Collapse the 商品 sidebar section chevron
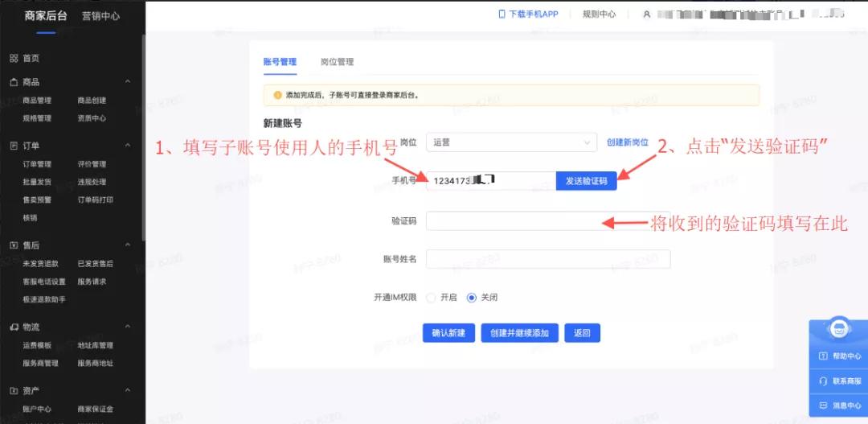868x424 pixels. coord(128,82)
